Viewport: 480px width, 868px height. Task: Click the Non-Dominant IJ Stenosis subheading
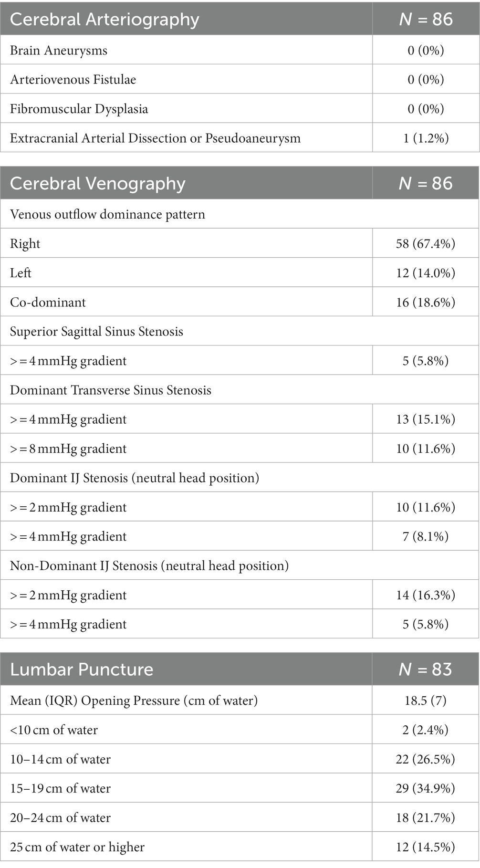(149, 566)
